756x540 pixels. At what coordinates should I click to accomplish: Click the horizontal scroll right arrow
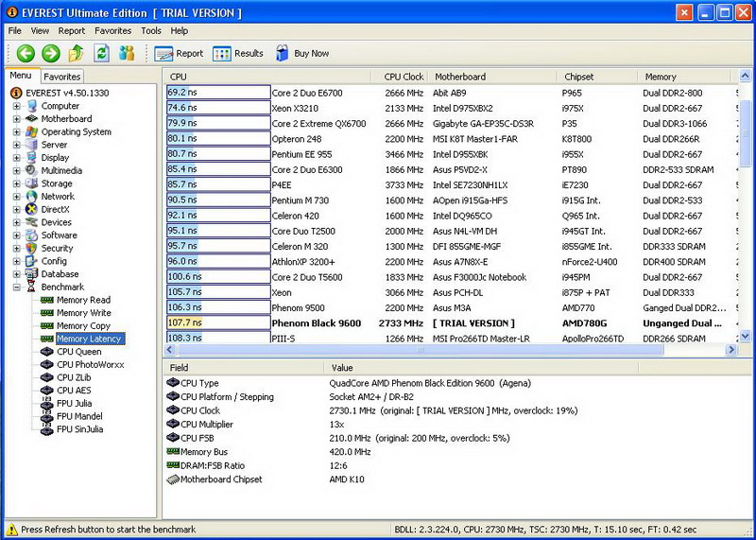731,349
